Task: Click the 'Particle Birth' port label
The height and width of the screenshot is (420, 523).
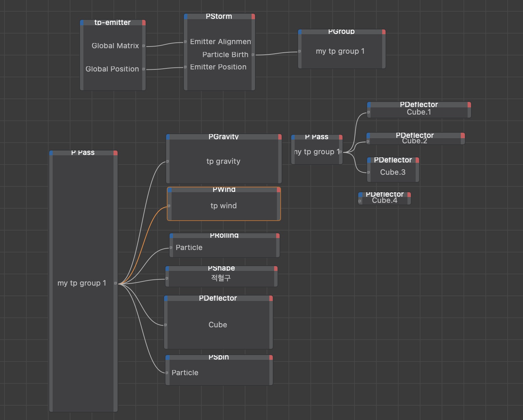Action: click(225, 55)
